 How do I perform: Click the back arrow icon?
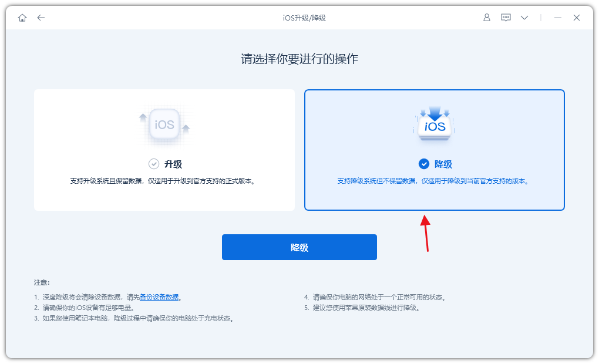(41, 18)
